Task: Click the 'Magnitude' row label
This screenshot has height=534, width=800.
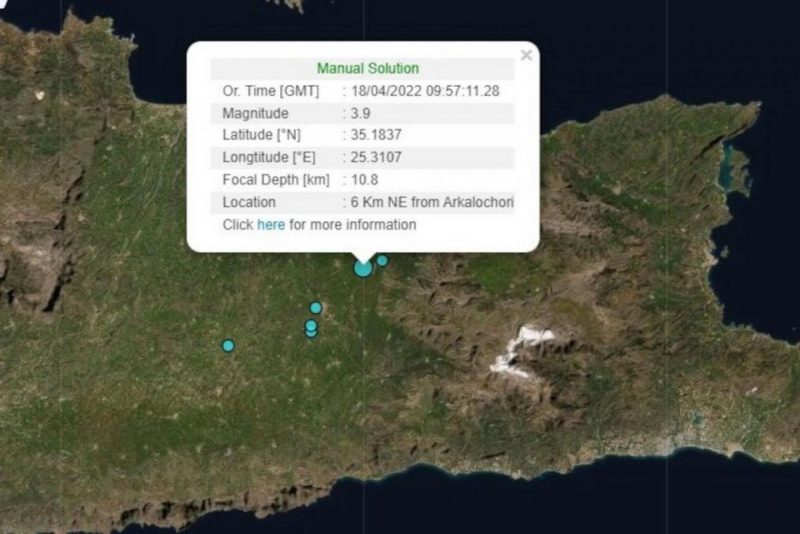Action: (x=254, y=113)
